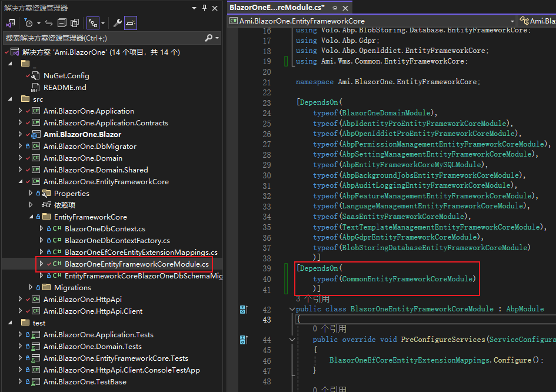This screenshot has height=392, width=556.
Task: Open the pending changes filter dropdown arrow
Action: pos(39,24)
